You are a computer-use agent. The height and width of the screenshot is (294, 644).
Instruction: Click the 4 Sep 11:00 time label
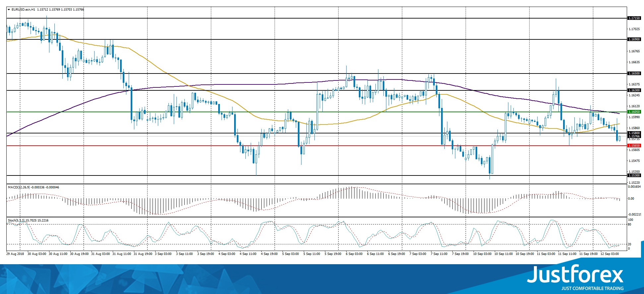[x=248, y=254]
